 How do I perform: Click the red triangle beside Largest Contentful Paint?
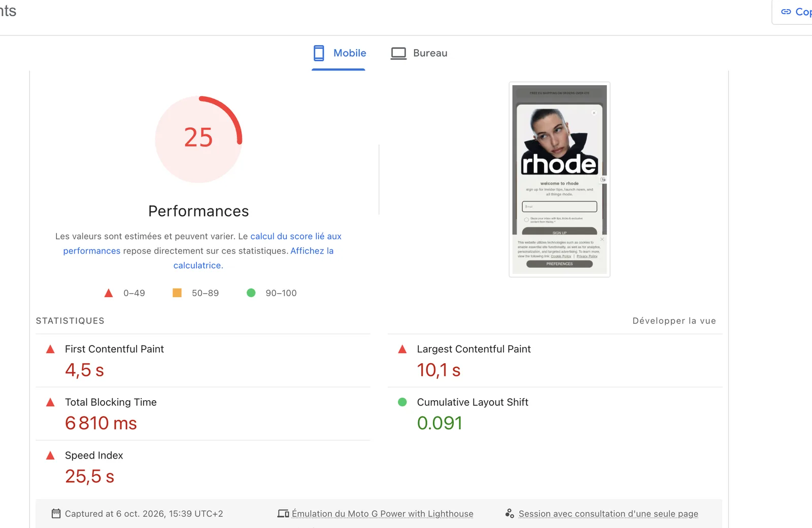[402, 349]
